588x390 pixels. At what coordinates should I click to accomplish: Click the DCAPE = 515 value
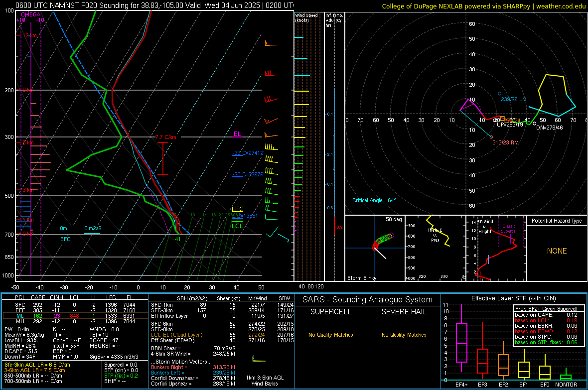pos(20,351)
